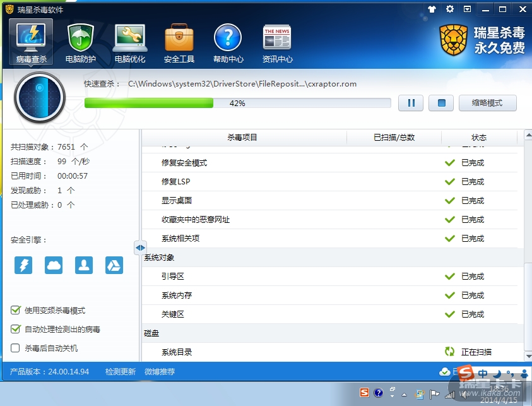Uncheck 使用变频杀毒模式 checkbox

[15, 310]
